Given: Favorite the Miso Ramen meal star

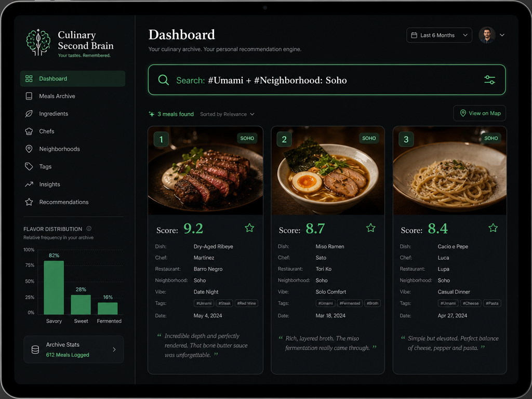Looking at the screenshot, I should tap(371, 228).
